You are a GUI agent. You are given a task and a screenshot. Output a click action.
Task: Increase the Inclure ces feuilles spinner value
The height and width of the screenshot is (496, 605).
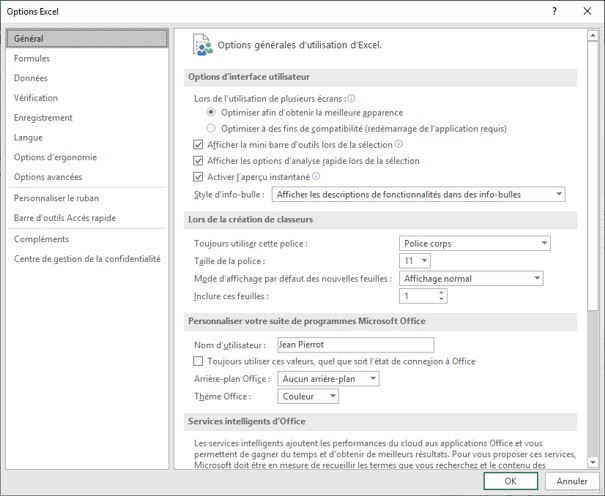coord(441,293)
